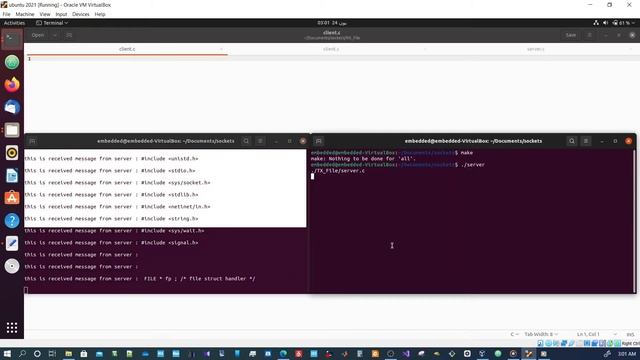The image size is (640, 360).
Task: Switch to the server.c tab
Action: coord(535,49)
